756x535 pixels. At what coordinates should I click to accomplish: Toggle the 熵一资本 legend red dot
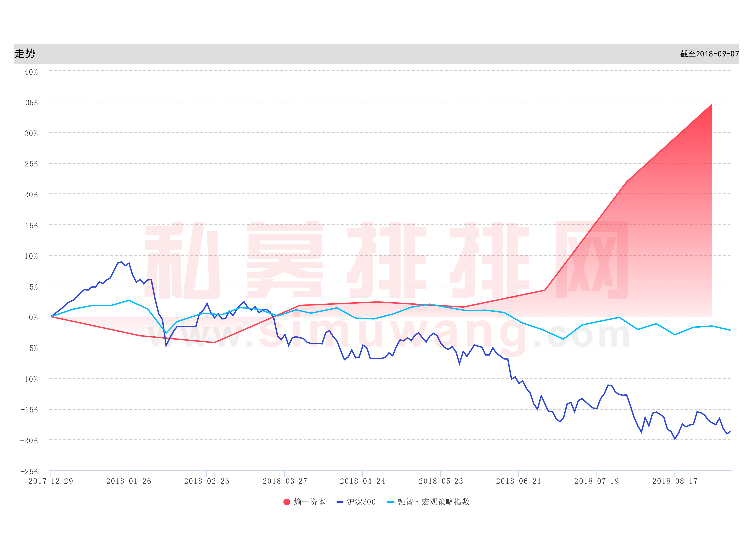pyautogui.click(x=286, y=502)
